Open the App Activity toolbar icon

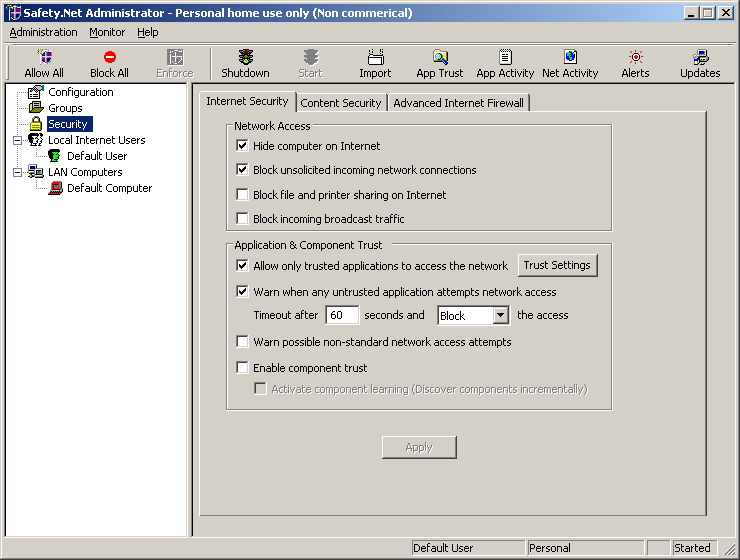click(x=505, y=57)
